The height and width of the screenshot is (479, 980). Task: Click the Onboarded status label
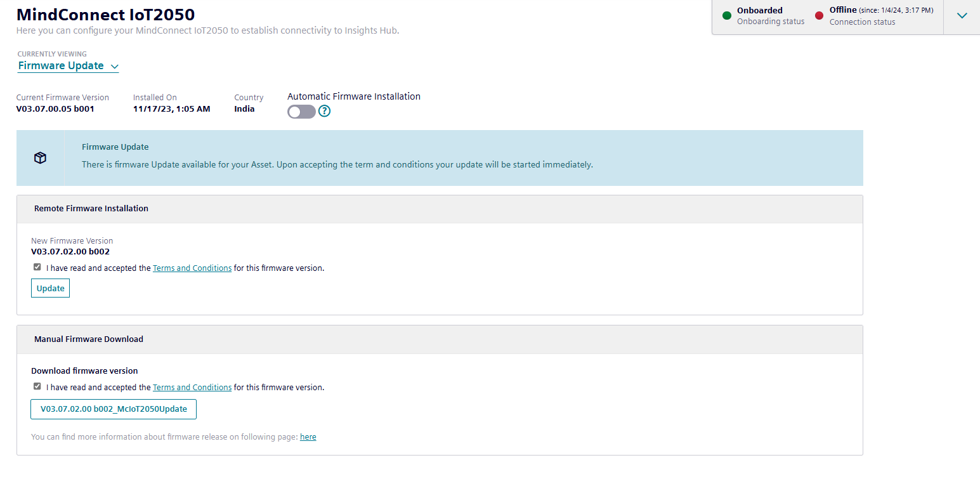[x=759, y=10]
